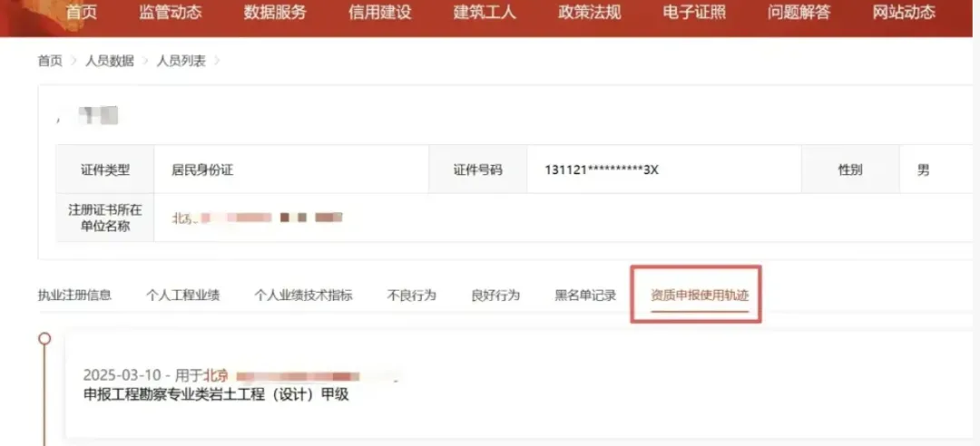This screenshot has width=980, height=446.
Task: Select the 问题解答 navigation item
Action: 799,13
